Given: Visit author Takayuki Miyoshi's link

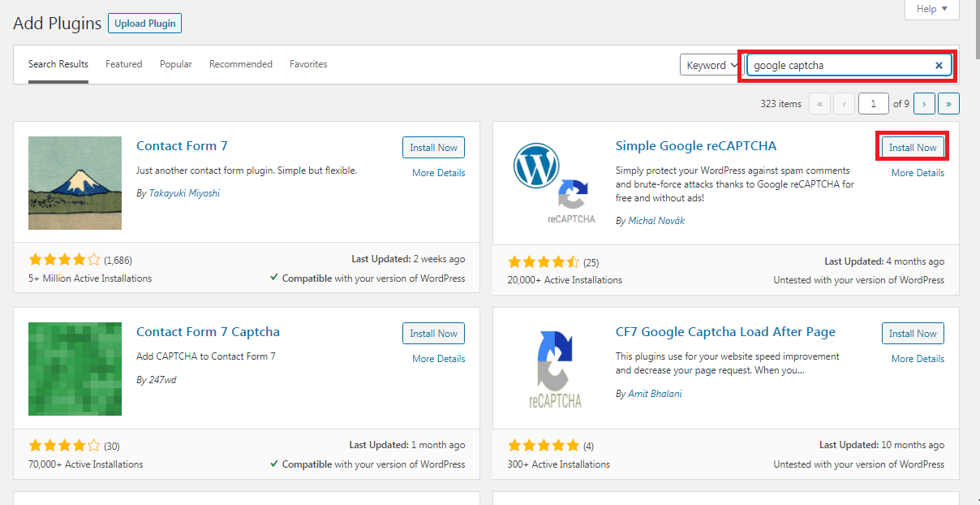Looking at the screenshot, I should click(x=184, y=193).
